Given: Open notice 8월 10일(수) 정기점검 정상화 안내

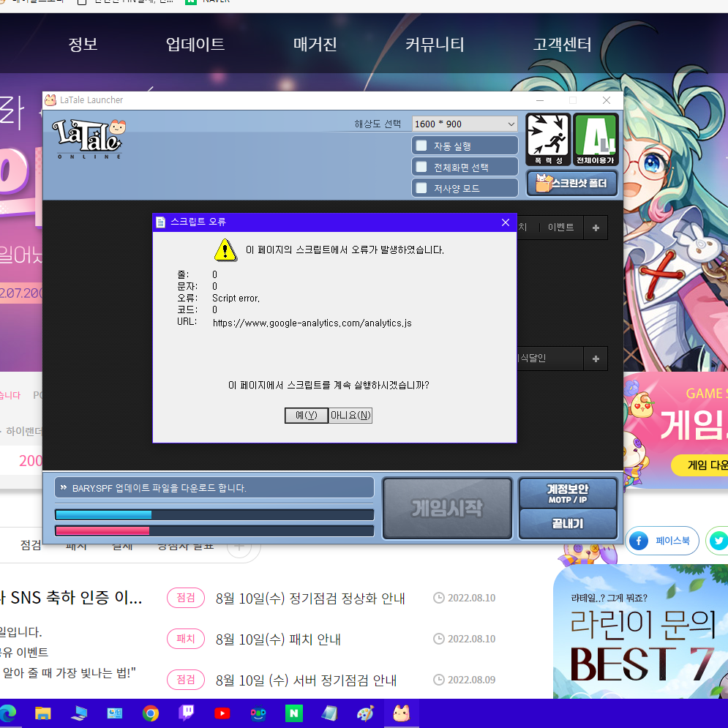Looking at the screenshot, I should coord(310,598).
